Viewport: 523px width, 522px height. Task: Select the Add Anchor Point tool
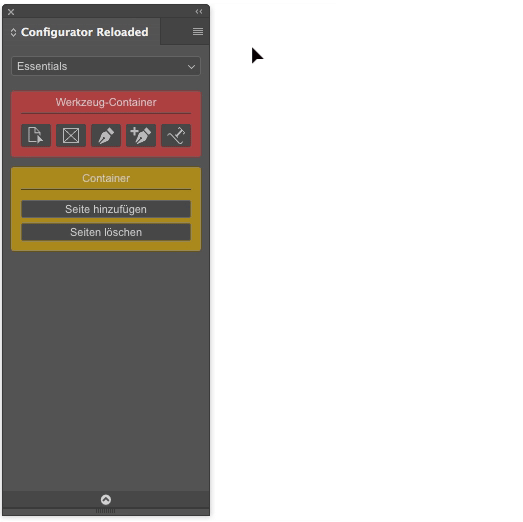coord(141,135)
